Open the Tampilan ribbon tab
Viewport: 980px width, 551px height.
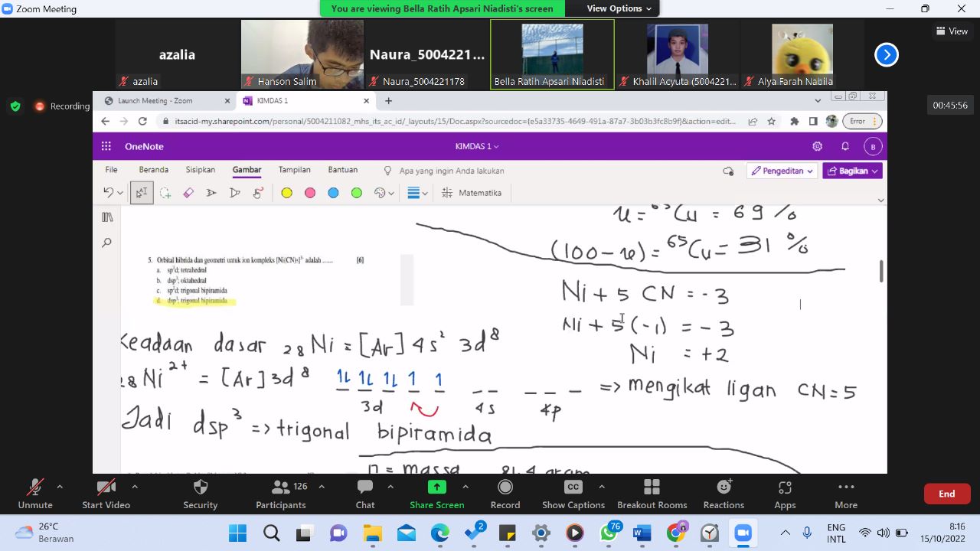[294, 170]
